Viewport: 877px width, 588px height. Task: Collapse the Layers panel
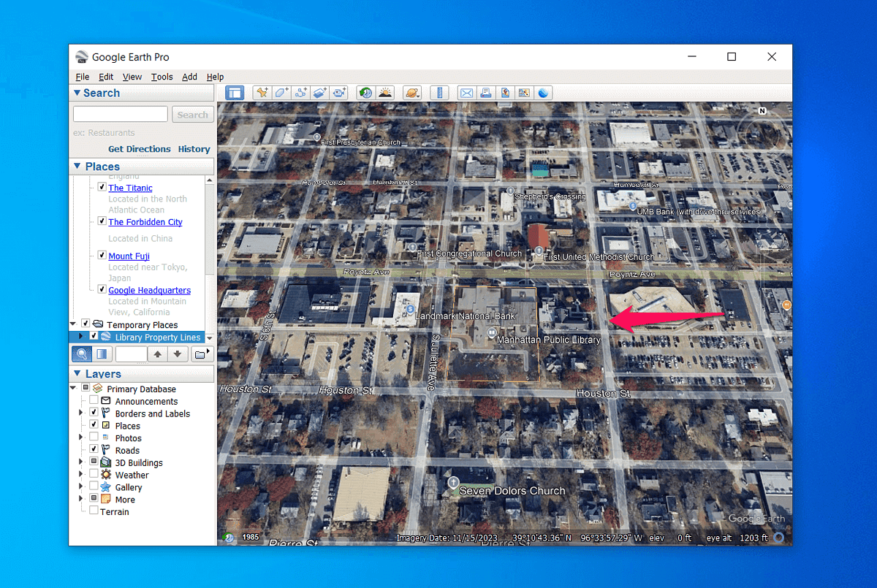pos(77,373)
